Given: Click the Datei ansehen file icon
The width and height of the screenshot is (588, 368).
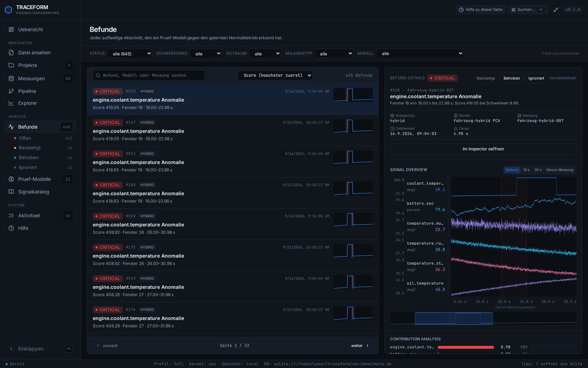Looking at the screenshot, I should pyautogui.click(x=11, y=53).
